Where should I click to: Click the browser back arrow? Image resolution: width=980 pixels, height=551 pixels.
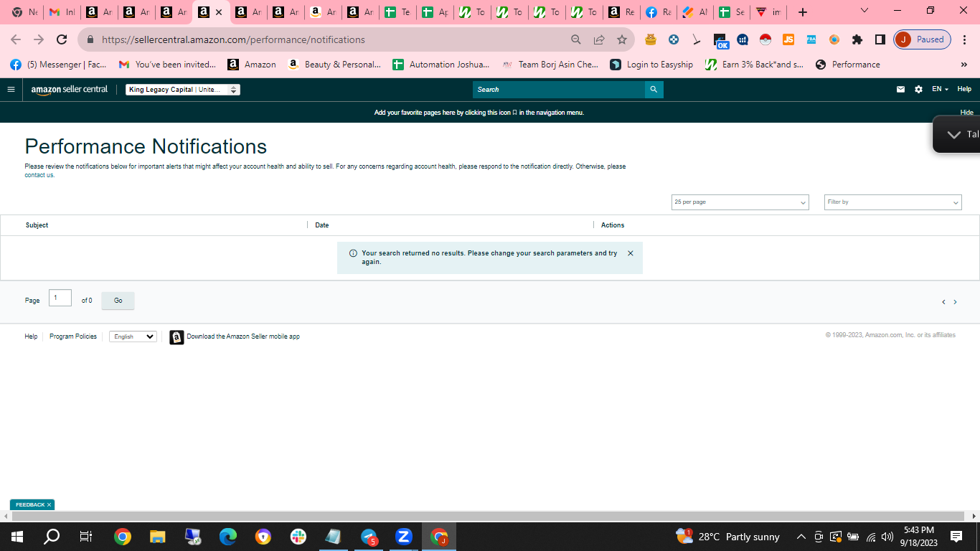pos(16,39)
